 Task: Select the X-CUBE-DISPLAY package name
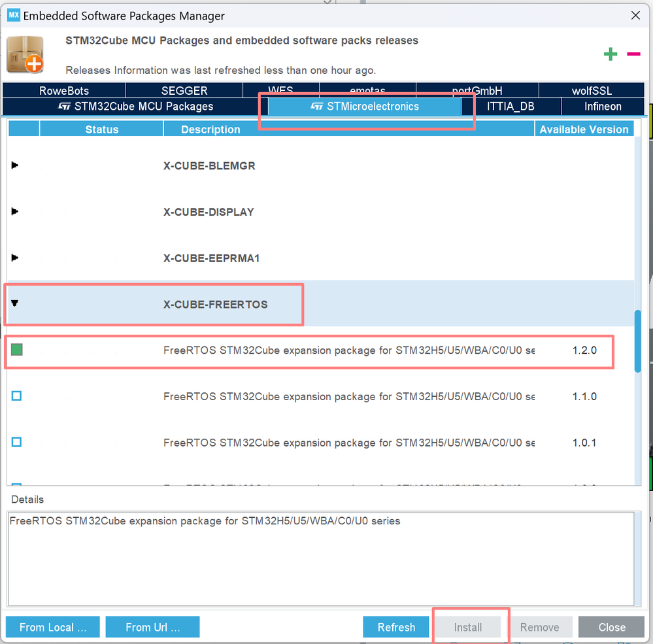209,212
